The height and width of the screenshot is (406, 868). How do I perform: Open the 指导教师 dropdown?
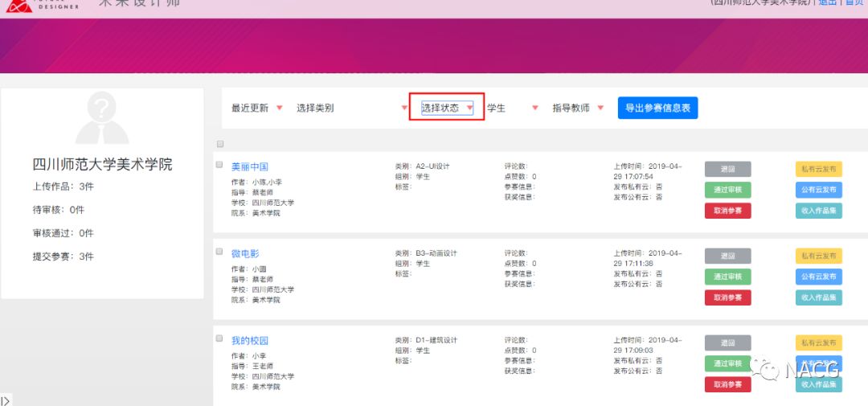pyautogui.click(x=578, y=108)
